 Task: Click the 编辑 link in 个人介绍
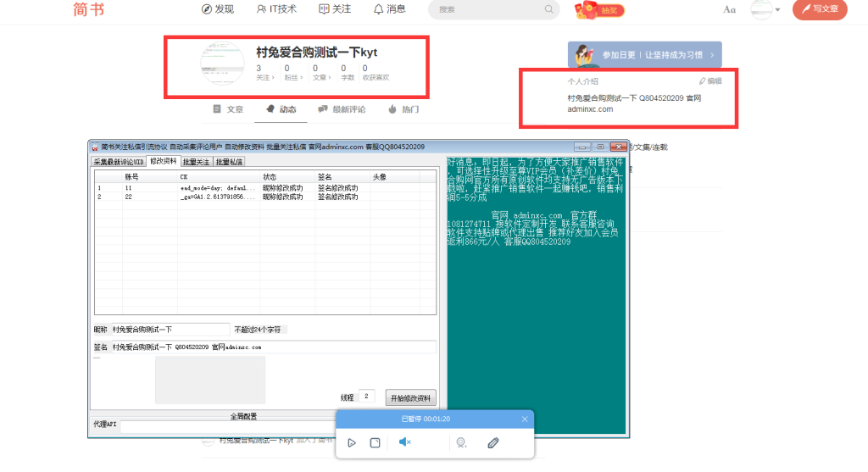[710, 81]
